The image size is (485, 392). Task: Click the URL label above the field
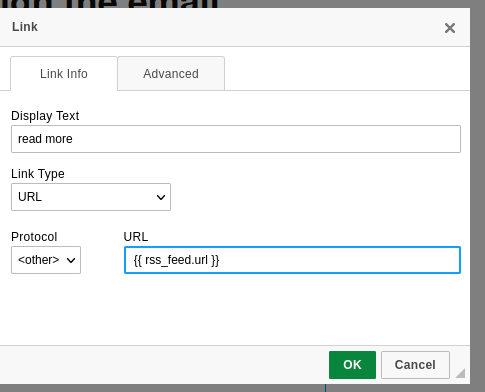coord(136,237)
